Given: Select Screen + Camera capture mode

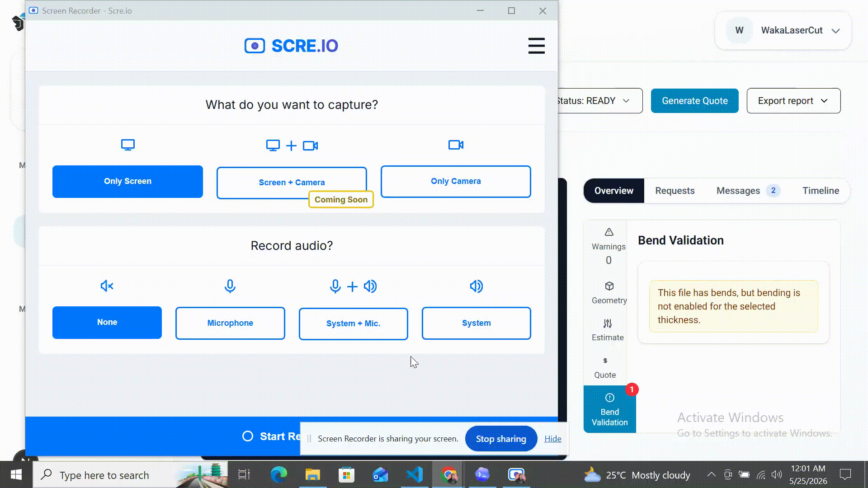Looking at the screenshot, I should (292, 183).
